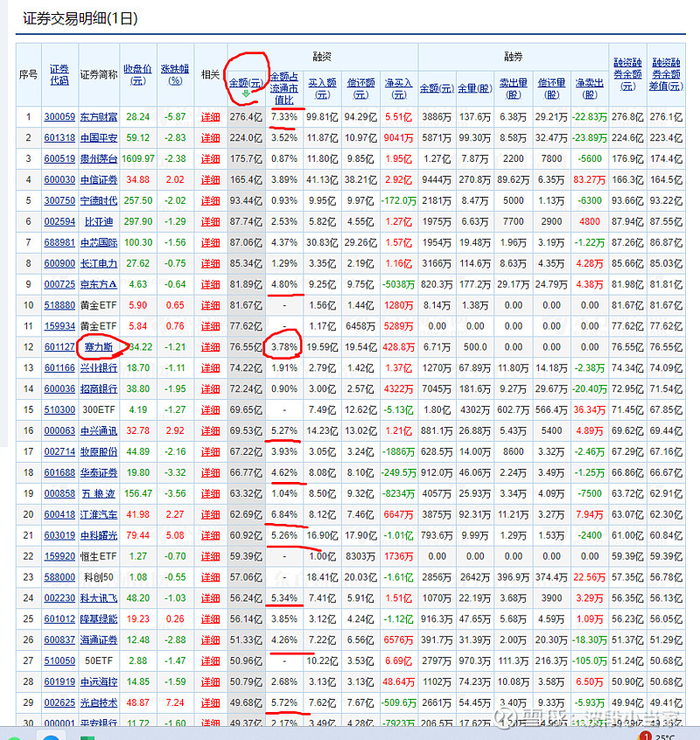Open 江淮汽车 stock name link
700x740 pixels.
[x=99, y=514]
